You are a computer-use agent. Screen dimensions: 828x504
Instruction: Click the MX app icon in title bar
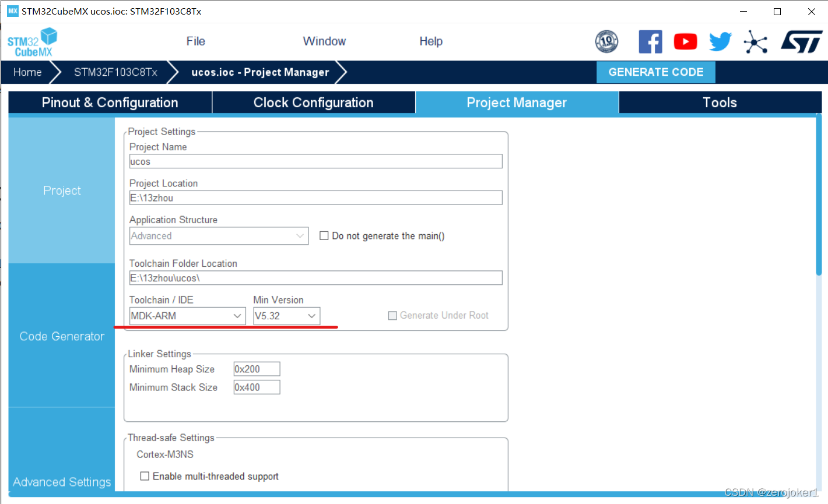pyautogui.click(x=12, y=11)
